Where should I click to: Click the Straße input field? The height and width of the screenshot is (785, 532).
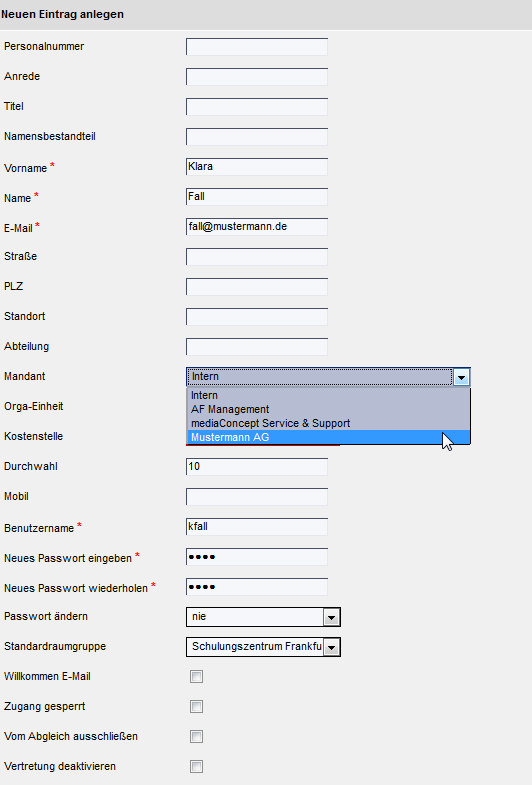[x=257, y=257]
